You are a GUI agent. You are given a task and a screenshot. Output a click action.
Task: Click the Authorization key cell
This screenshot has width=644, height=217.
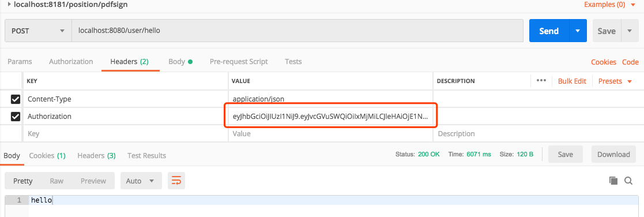point(126,117)
